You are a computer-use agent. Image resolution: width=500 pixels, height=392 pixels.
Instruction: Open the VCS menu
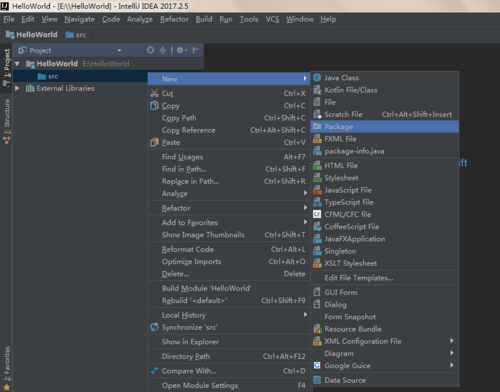(272, 19)
